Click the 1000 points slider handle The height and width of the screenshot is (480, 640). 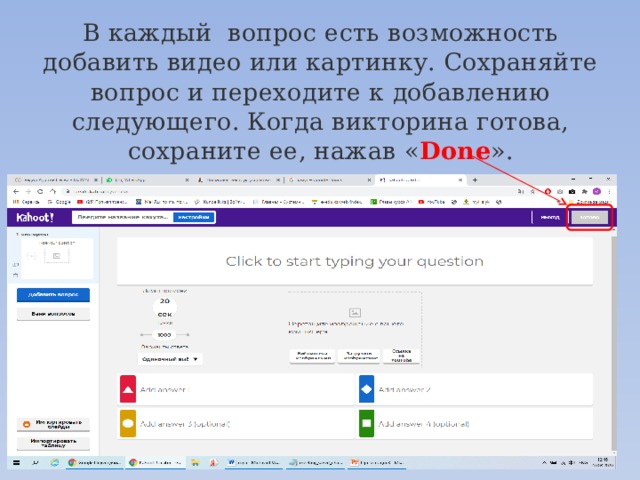164,335
